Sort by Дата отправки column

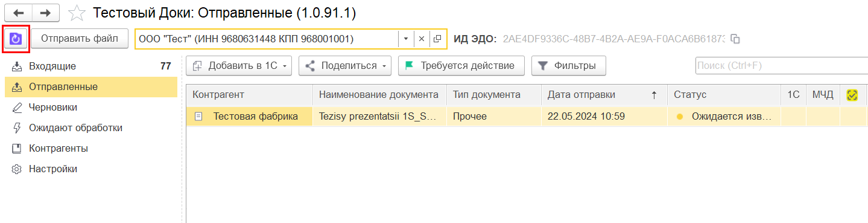(x=604, y=95)
